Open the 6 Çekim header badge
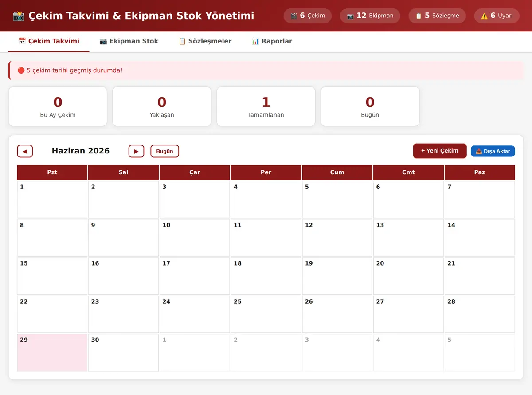 [308, 16]
